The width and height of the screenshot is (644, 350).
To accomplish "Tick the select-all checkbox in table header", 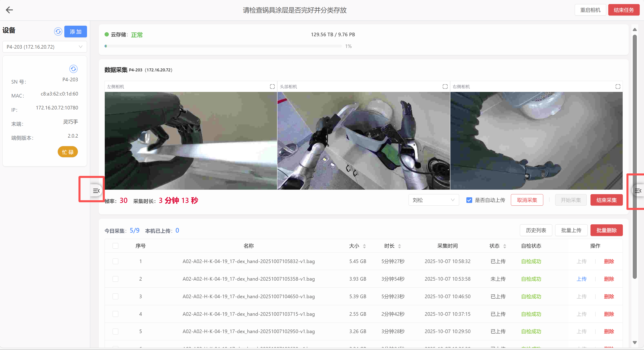I will [x=115, y=246].
